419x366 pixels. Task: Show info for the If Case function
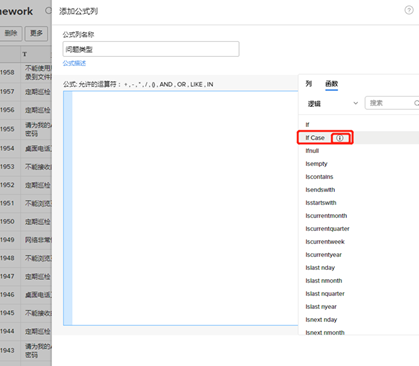(x=339, y=138)
